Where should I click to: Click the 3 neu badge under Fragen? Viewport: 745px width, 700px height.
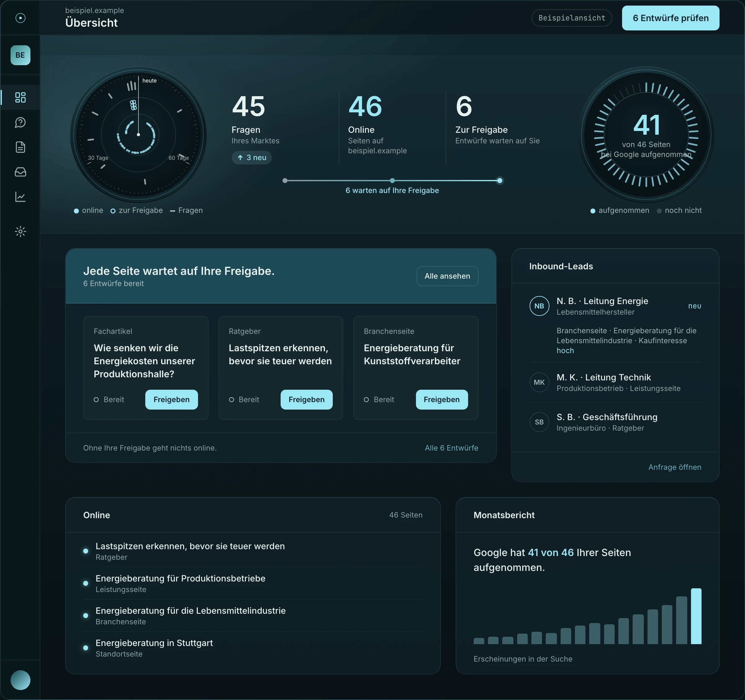pos(251,158)
